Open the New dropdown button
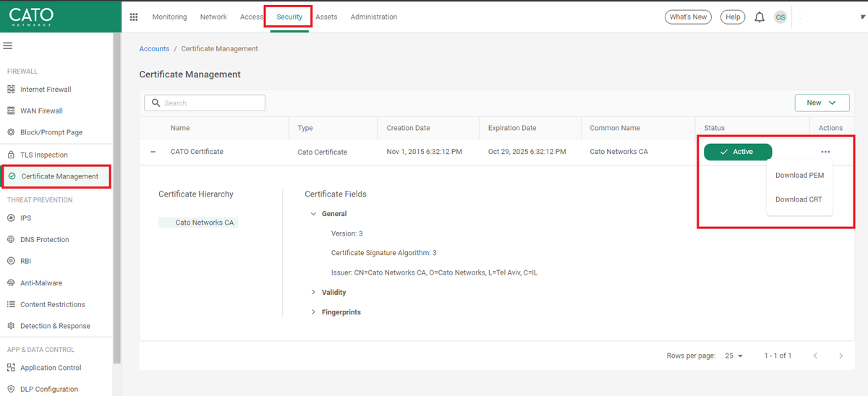The width and height of the screenshot is (868, 396). coord(822,103)
